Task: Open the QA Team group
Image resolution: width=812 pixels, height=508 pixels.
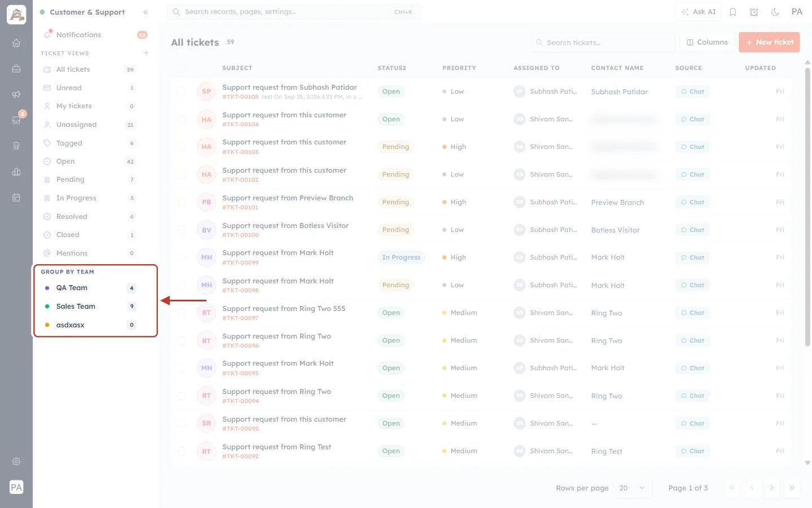Action: pos(90,288)
